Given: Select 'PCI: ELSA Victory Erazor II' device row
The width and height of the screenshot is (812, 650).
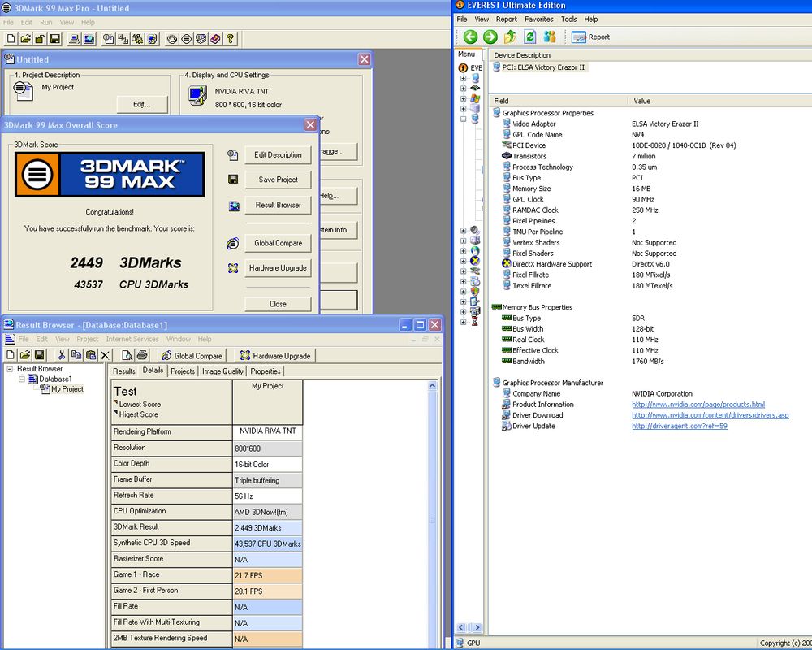Looking at the screenshot, I should point(538,67).
